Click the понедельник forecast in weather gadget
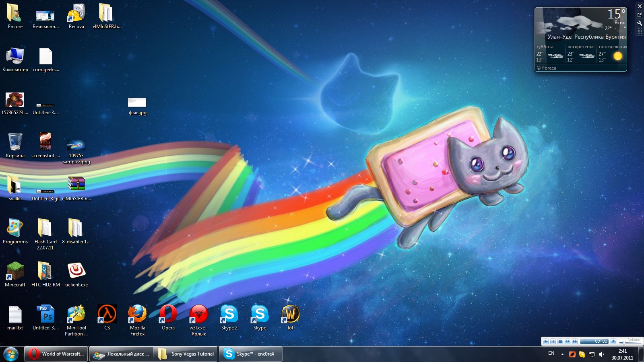The width and height of the screenshot is (644, 362). [x=612, y=53]
